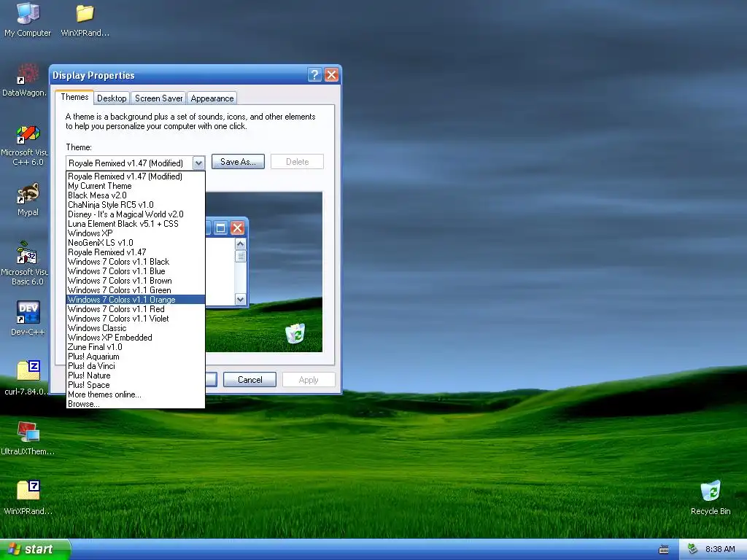Switch to the Appearance tab
This screenshot has width=747, height=560.
click(x=212, y=98)
